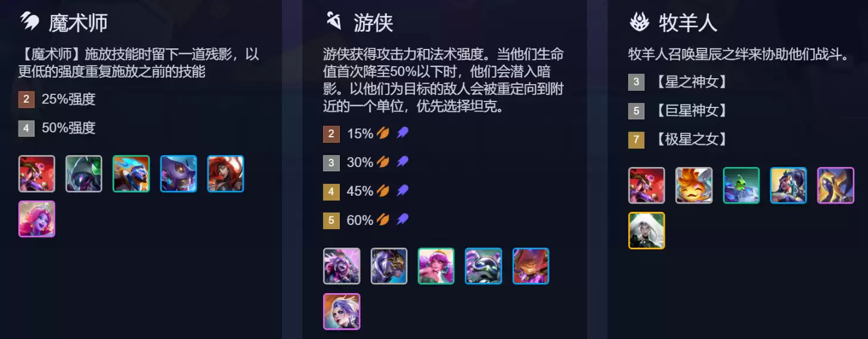Click the 2 badge beside 25%强度

pos(26,99)
